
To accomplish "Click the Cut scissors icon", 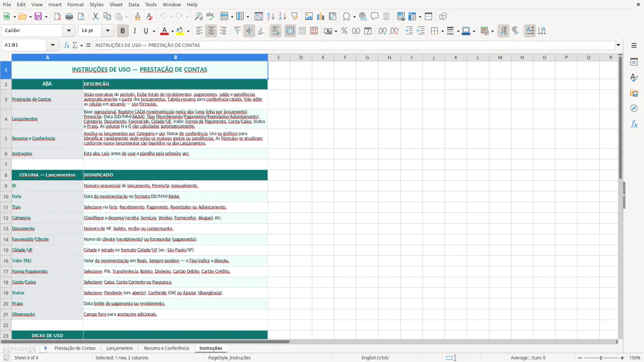I will (x=96, y=17).
